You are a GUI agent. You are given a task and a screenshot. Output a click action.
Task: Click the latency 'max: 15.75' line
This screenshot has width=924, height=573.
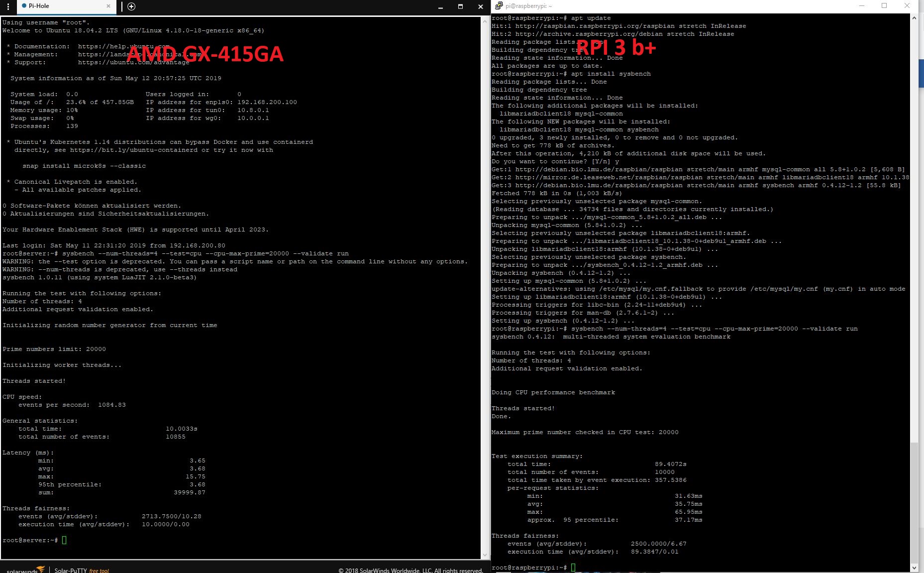click(122, 476)
